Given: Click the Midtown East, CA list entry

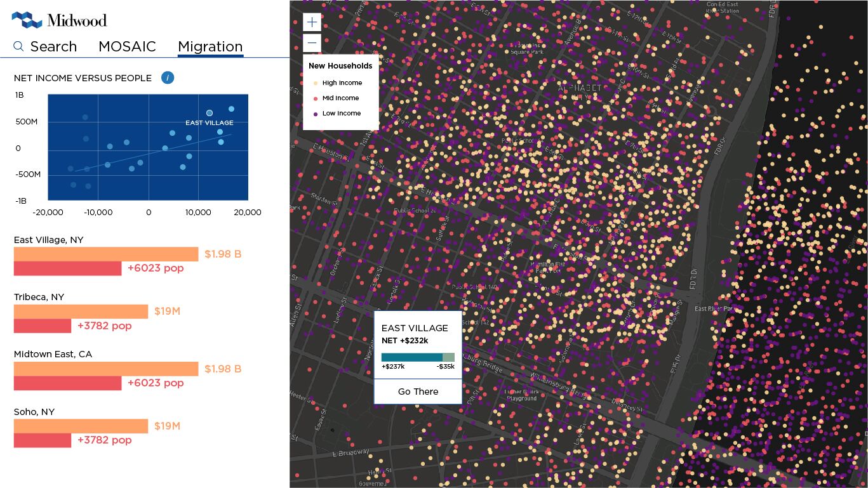Looking at the screenshot, I should coord(53,354).
